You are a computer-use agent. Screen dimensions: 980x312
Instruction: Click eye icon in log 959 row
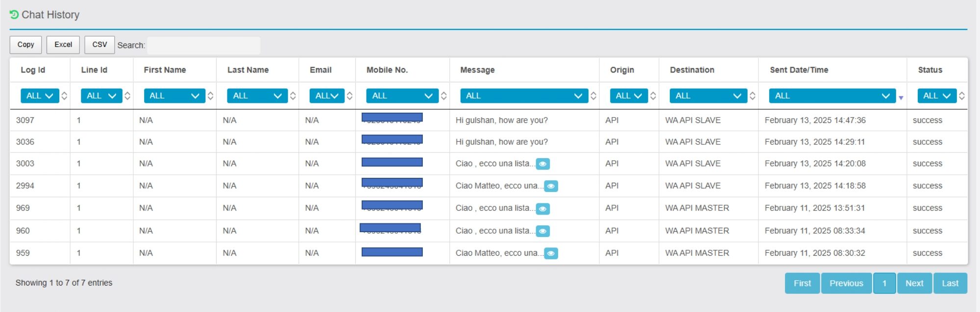point(551,254)
